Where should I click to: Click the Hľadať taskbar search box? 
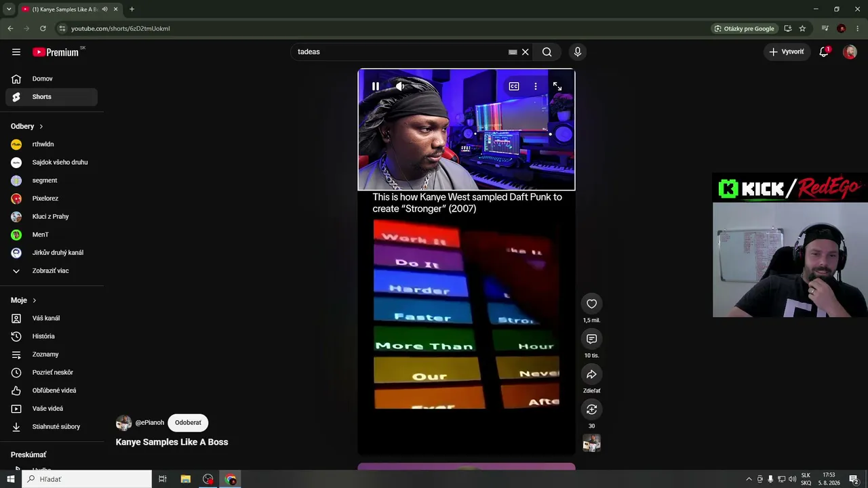pyautogui.click(x=87, y=479)
